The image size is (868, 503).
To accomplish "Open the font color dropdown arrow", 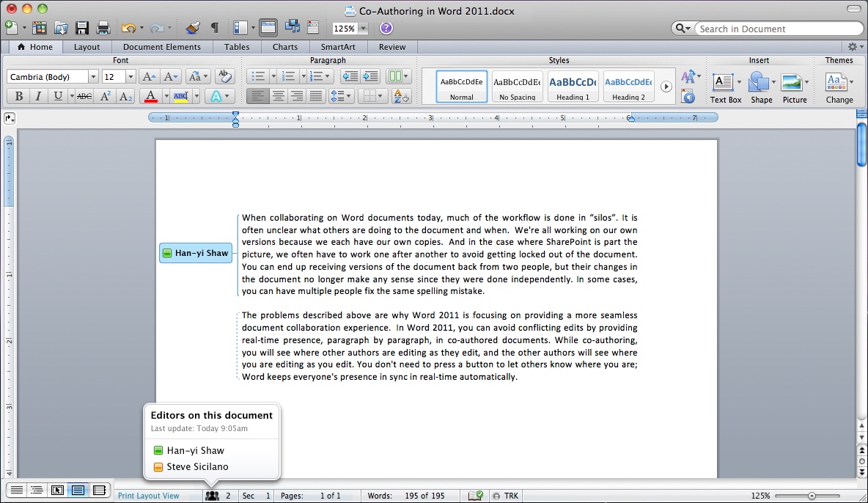I will (166, 96).
